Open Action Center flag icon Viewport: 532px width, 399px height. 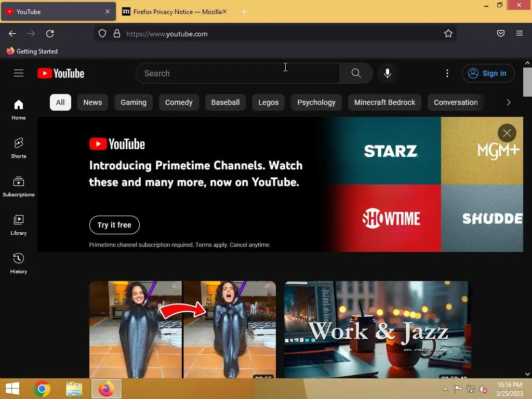click(x=458, y=389)
